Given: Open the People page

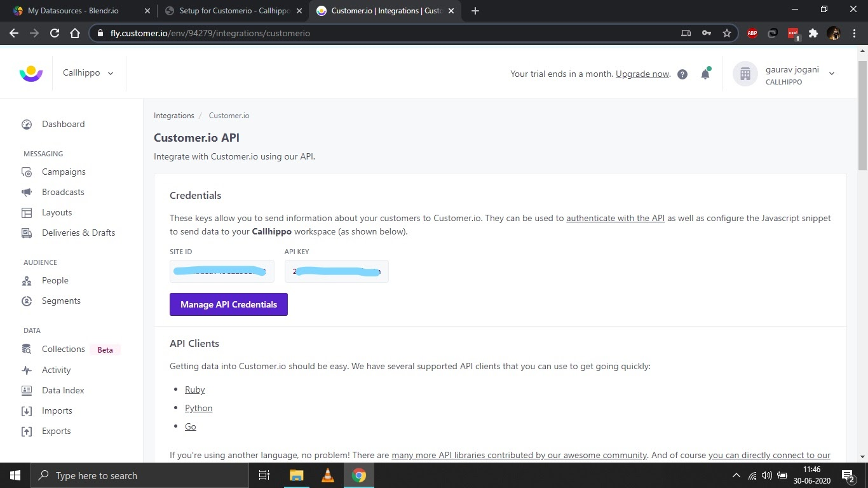Looking at the screenshot, I should [x=55, y=281].
